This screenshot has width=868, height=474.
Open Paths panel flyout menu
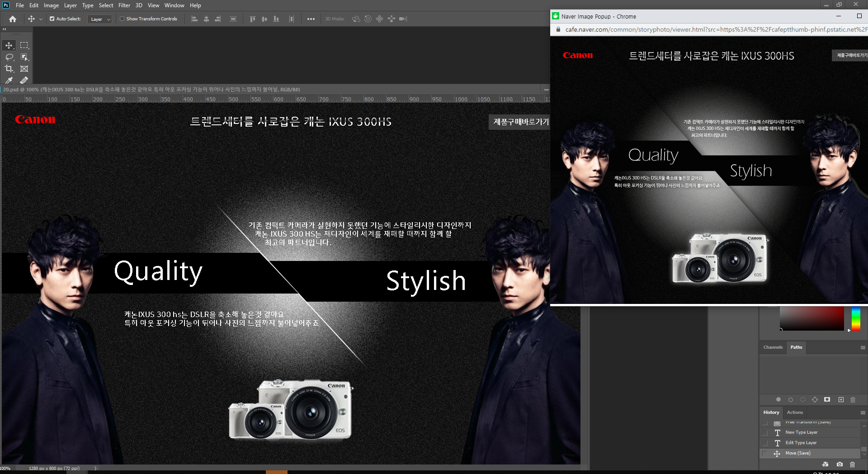tap(863, 347)
